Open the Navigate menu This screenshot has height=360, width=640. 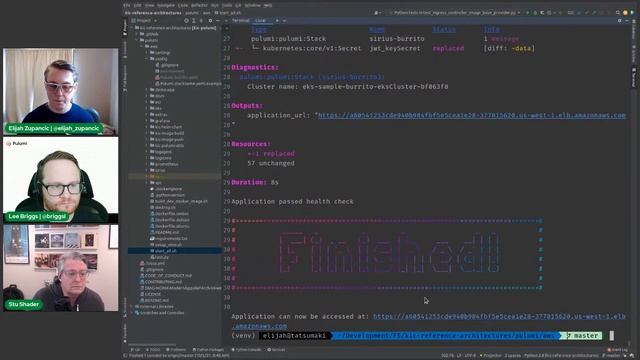click(166, 5)
